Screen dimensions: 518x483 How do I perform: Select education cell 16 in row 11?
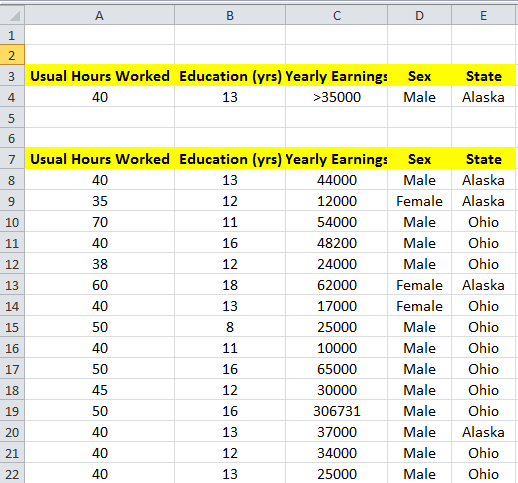point(230,243)
